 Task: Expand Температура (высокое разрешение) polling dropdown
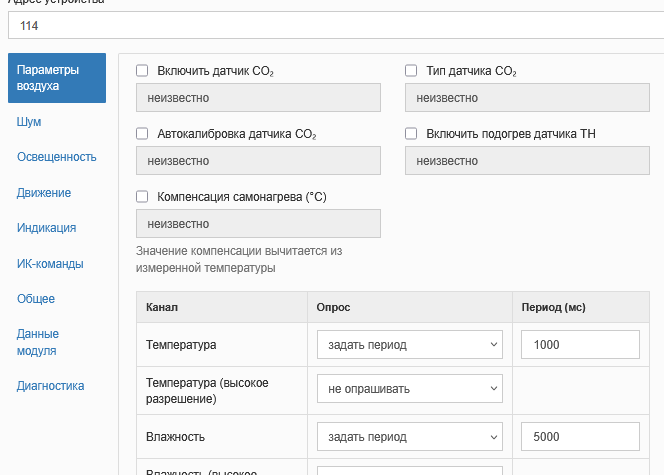409,389
